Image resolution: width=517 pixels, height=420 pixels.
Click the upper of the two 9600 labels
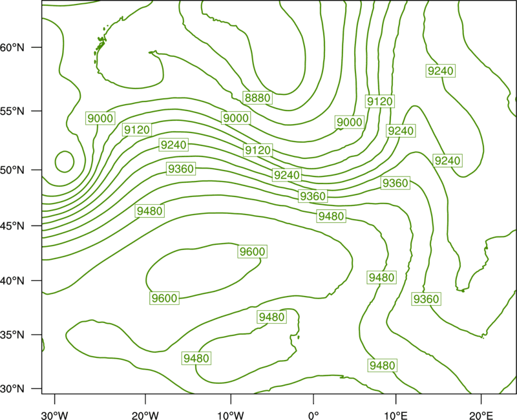252,252
